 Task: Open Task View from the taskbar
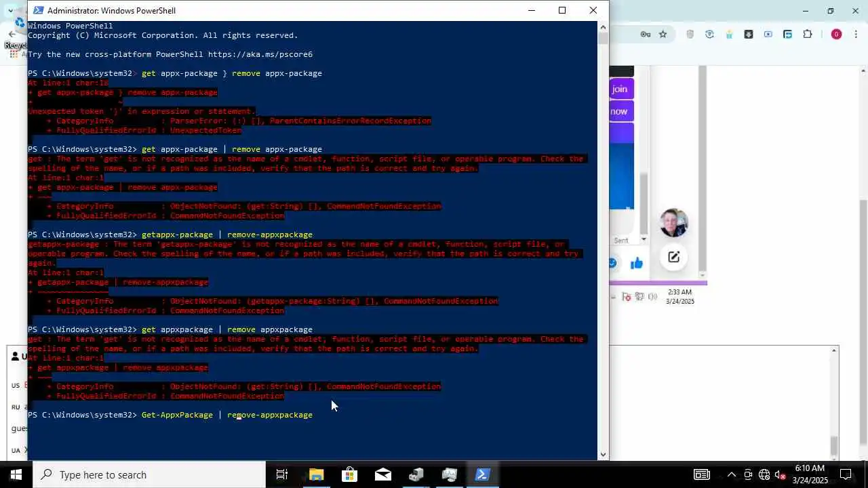(282, 474)
